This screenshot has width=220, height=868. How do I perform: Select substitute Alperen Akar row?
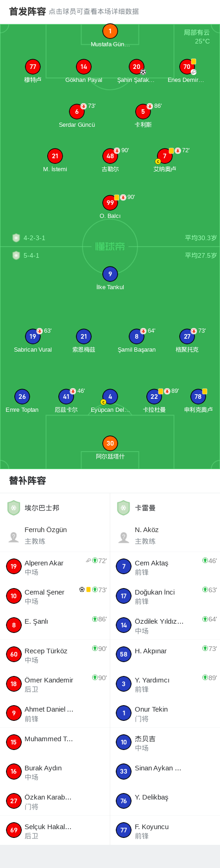(55, 567)
